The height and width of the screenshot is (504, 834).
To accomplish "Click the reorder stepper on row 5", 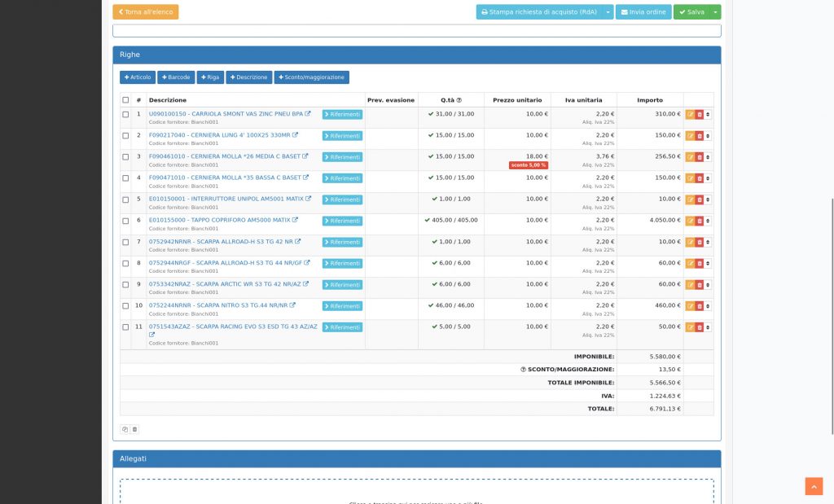I will pos(709,199).
